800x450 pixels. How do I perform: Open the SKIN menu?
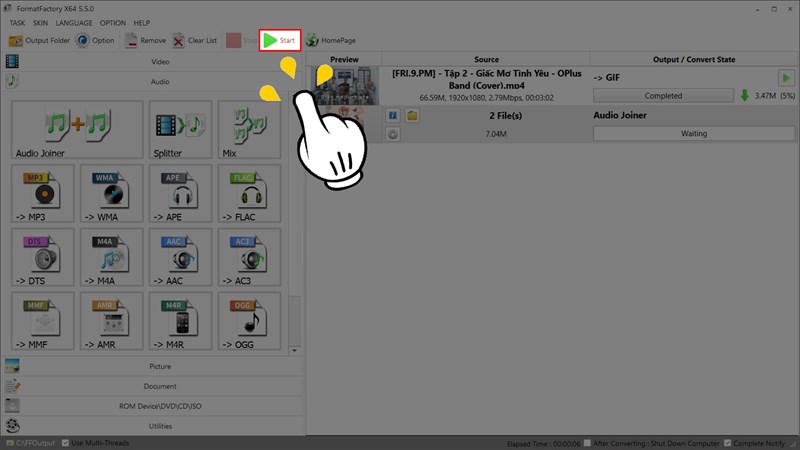[40, 23]
